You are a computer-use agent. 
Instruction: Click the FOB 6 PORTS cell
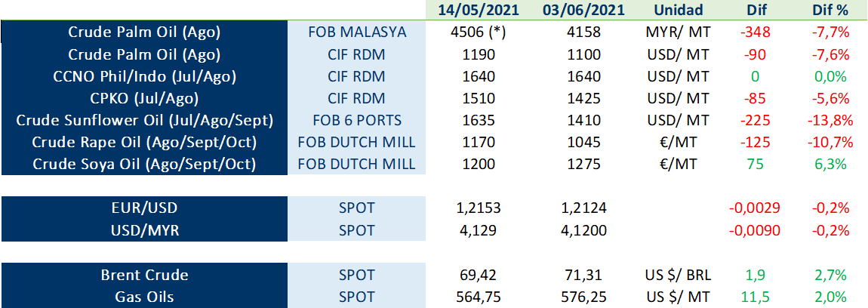pos(357,120)
